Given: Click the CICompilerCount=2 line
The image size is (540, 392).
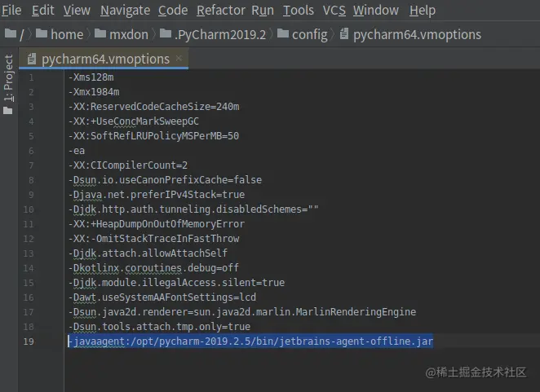Looking at the screenshot, I should [x=128, y=165].
